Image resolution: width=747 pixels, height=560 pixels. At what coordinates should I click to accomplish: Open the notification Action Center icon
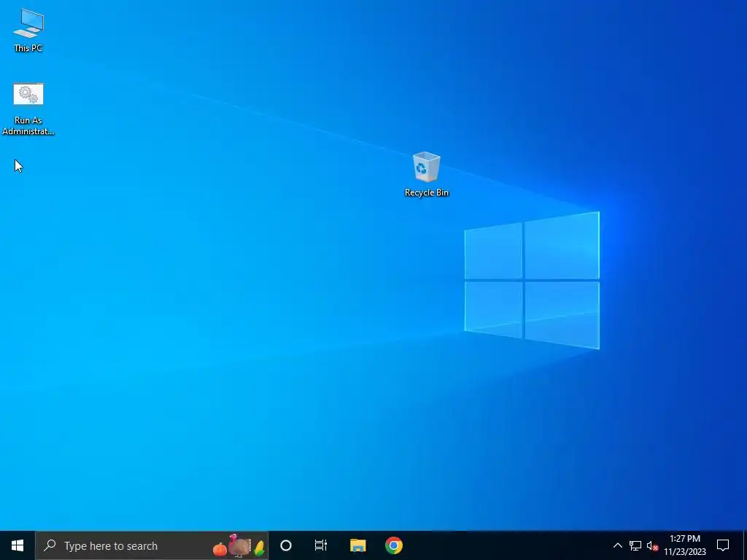[723, 545]
